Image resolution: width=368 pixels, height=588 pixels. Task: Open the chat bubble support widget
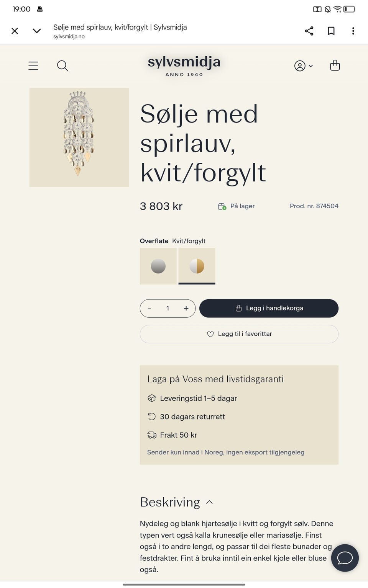[x=345, y=558]
